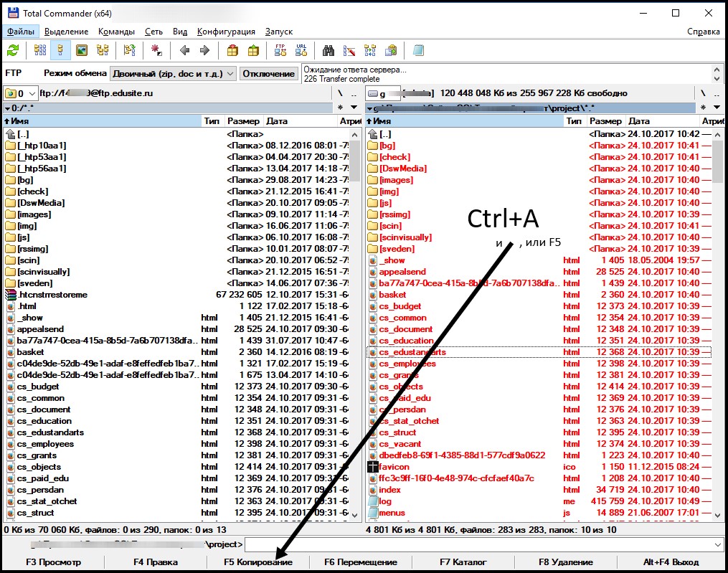Open file search with the binoculars icon
Screen dimensions: 728x573
pos(328,50)
